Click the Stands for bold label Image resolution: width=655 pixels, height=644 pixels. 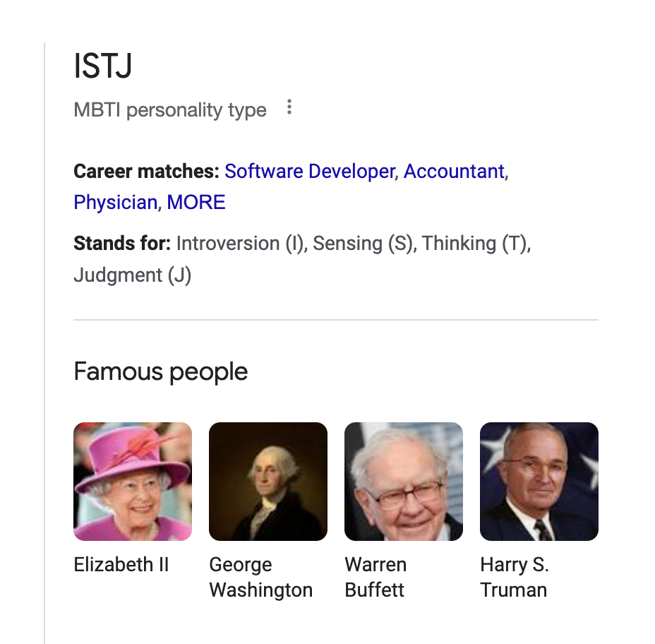click(x=122, y=243)
